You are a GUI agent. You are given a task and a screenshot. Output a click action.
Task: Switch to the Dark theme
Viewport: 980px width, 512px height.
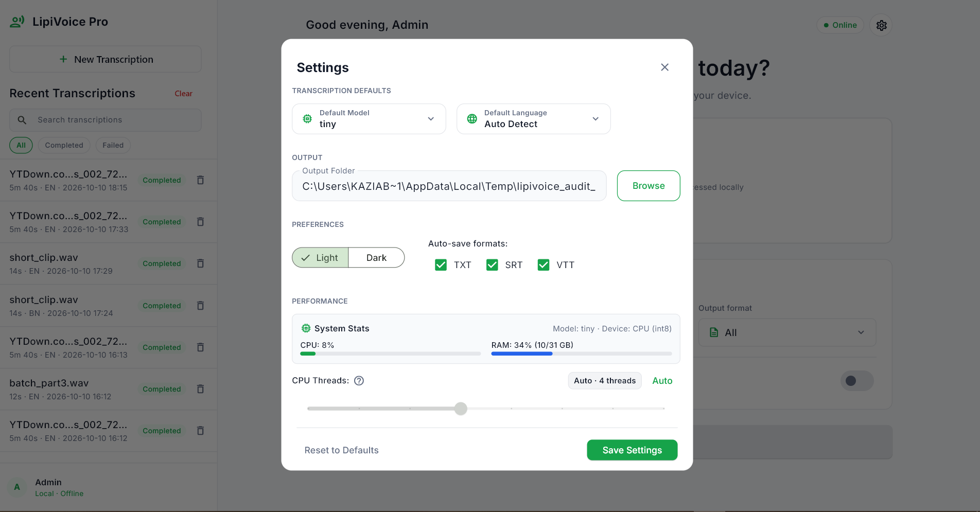(x=376, y=258)
